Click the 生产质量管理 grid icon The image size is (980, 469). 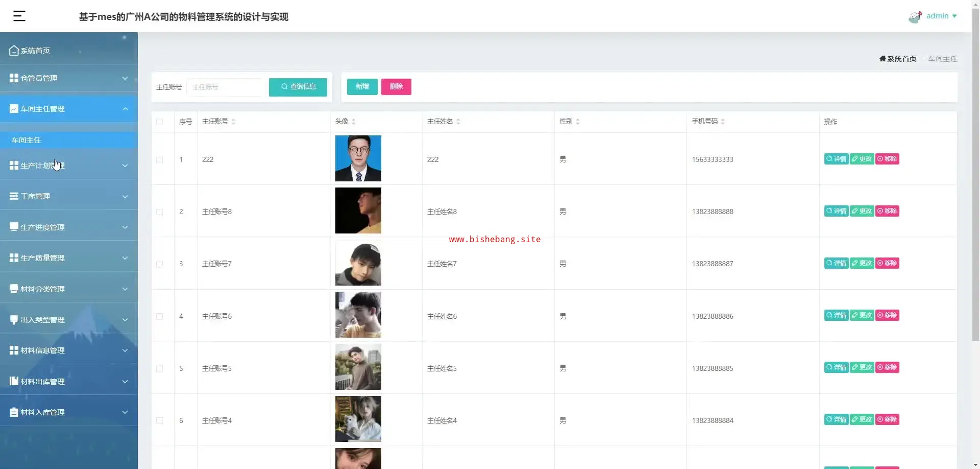(x=14, y=258)
